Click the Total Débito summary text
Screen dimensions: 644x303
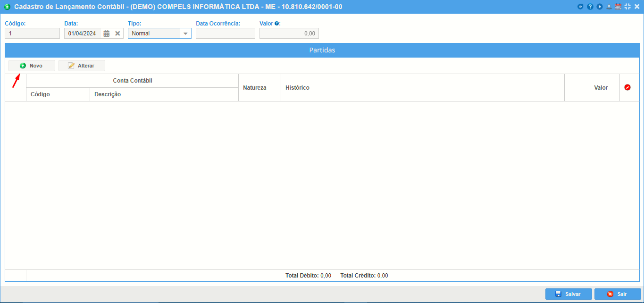click(x=308, y=276)
